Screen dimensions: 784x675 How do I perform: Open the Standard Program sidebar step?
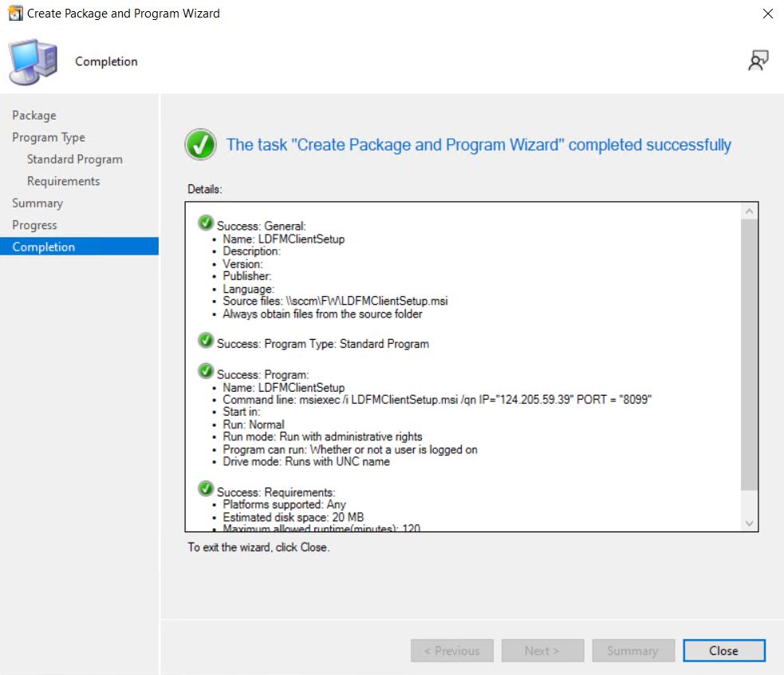(x=75, y=160)
